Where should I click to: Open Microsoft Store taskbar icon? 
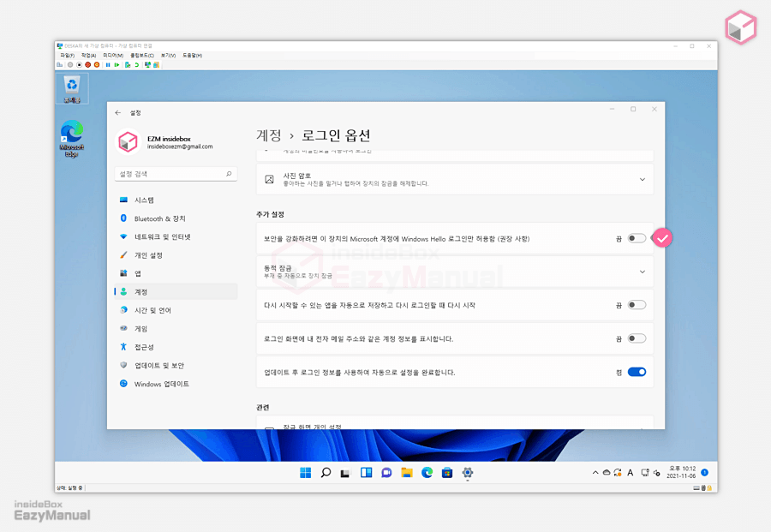[x=447, y=473]
